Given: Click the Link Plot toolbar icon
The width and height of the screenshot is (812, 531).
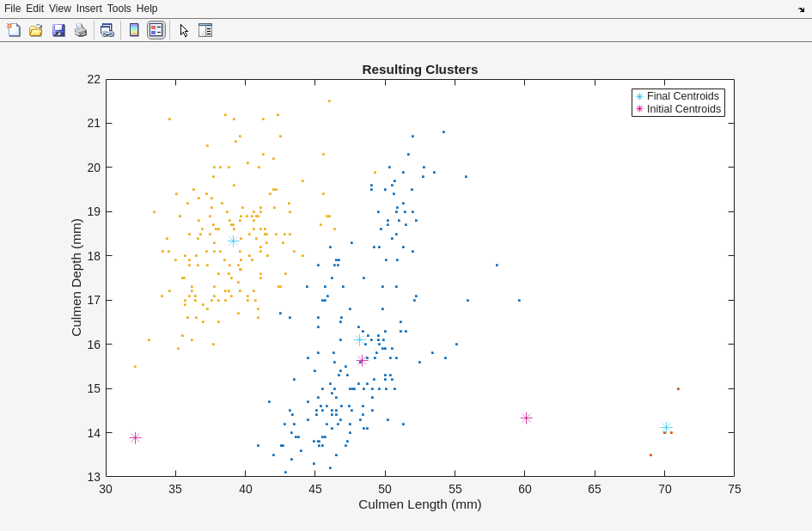Looking at the screenshot, I should (x=107, y=30).
